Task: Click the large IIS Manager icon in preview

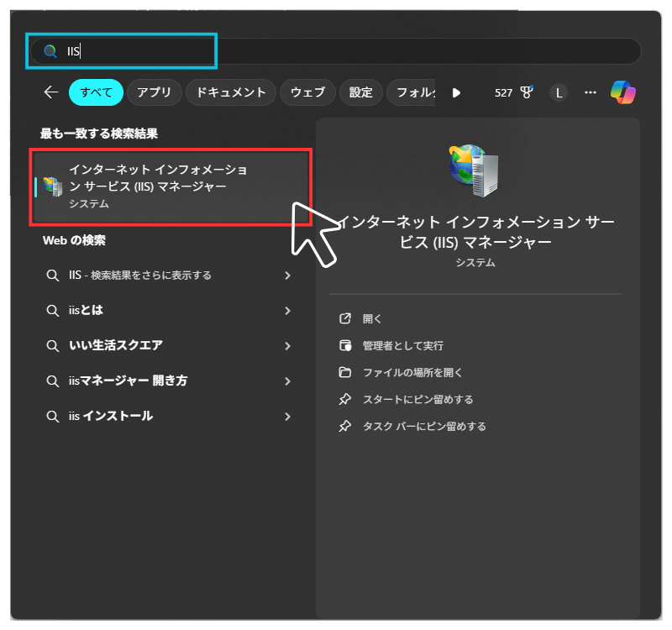Action: 475,171
